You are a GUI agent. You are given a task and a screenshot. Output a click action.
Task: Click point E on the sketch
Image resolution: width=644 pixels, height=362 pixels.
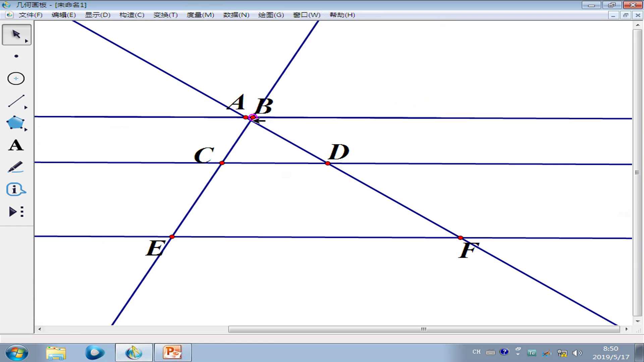pos(172,237)
